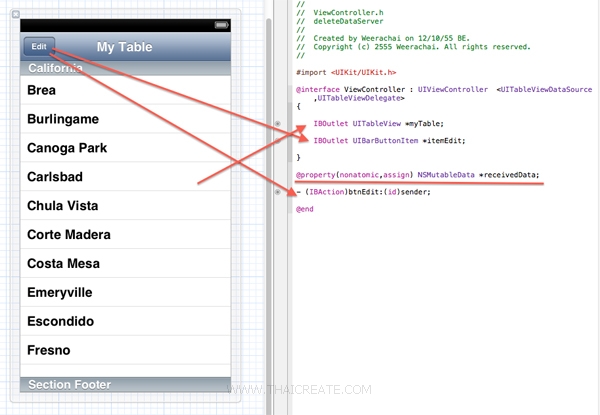This screenshot has width=600, height=415.
Task: Select the Chula Vista table row
Action: (x=126, y=205)
